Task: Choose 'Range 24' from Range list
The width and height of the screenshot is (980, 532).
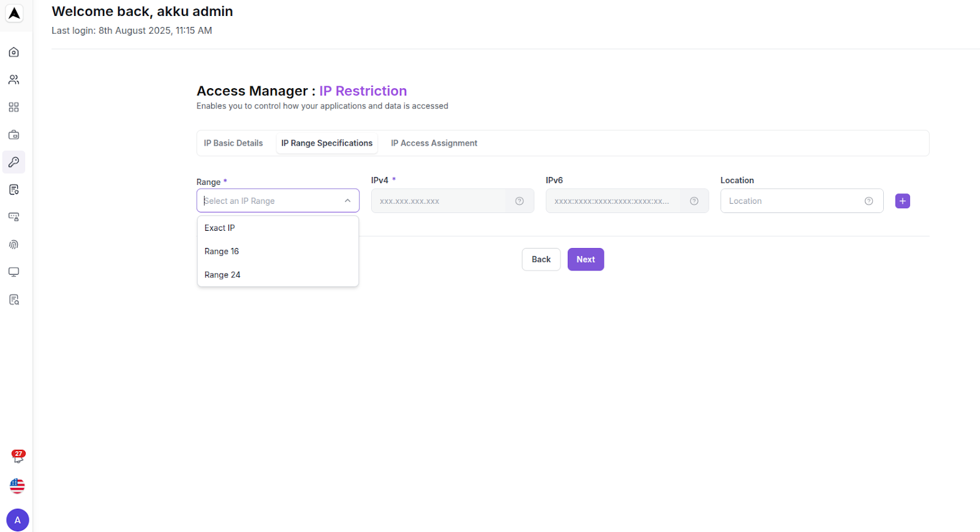Action: 277,275
